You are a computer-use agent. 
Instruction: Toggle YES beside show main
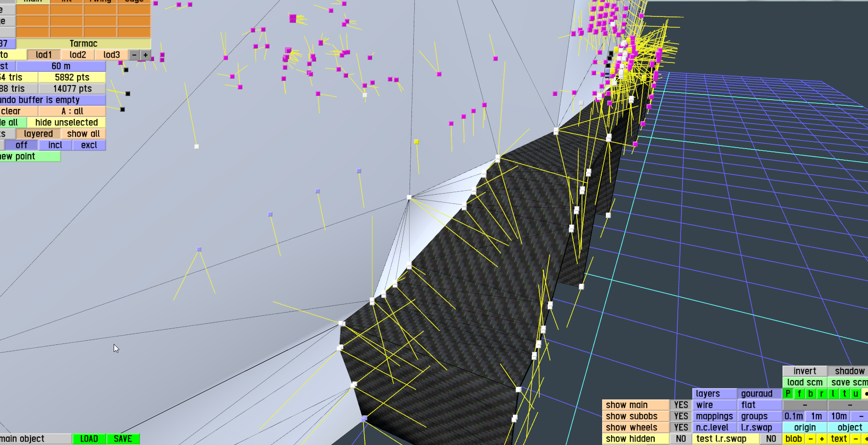tap(681, 405)
